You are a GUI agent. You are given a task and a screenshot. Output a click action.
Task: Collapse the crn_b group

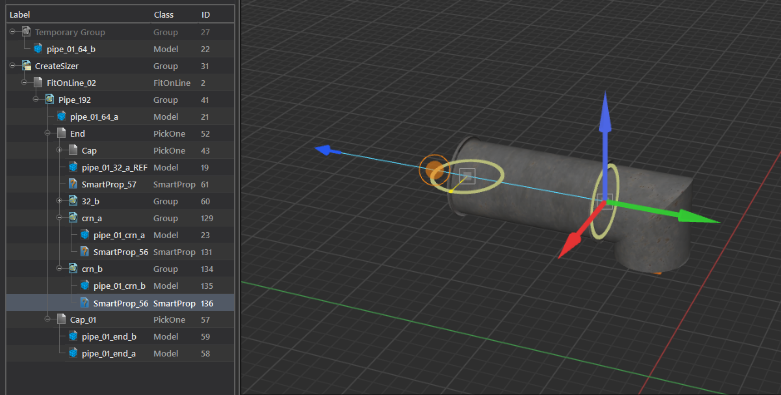point(59,268)
